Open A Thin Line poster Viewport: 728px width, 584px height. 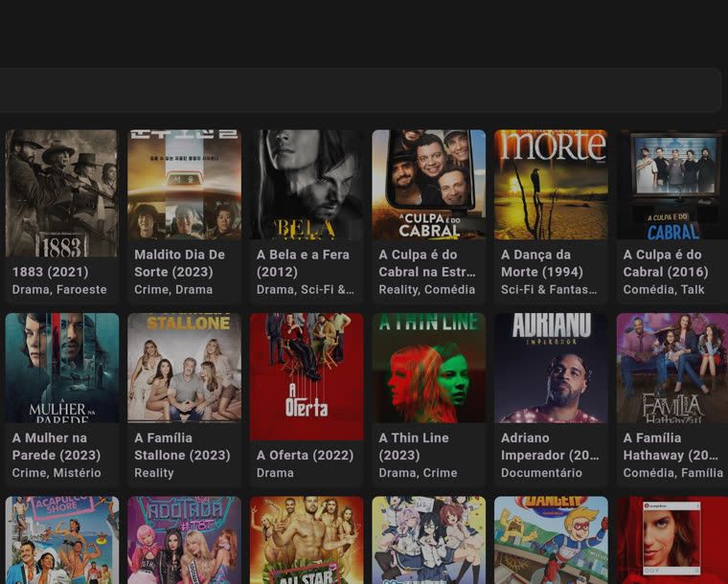pos(428,368)
